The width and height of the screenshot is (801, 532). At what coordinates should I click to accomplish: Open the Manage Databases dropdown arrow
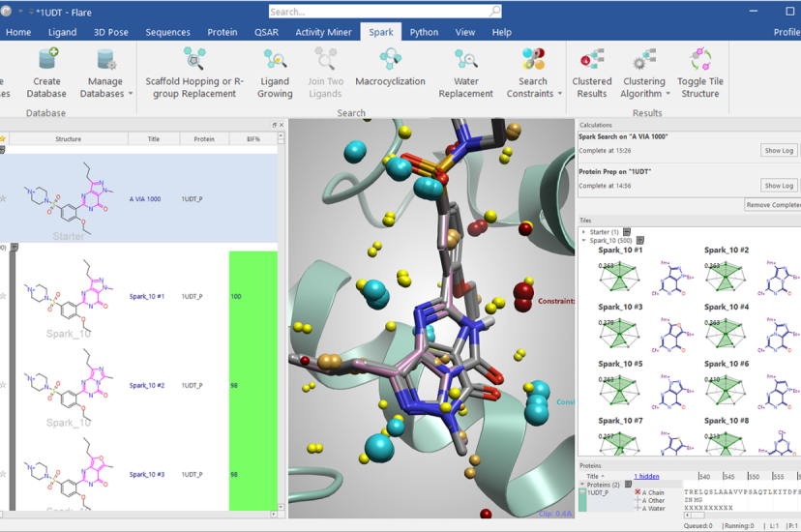(131, 94)
